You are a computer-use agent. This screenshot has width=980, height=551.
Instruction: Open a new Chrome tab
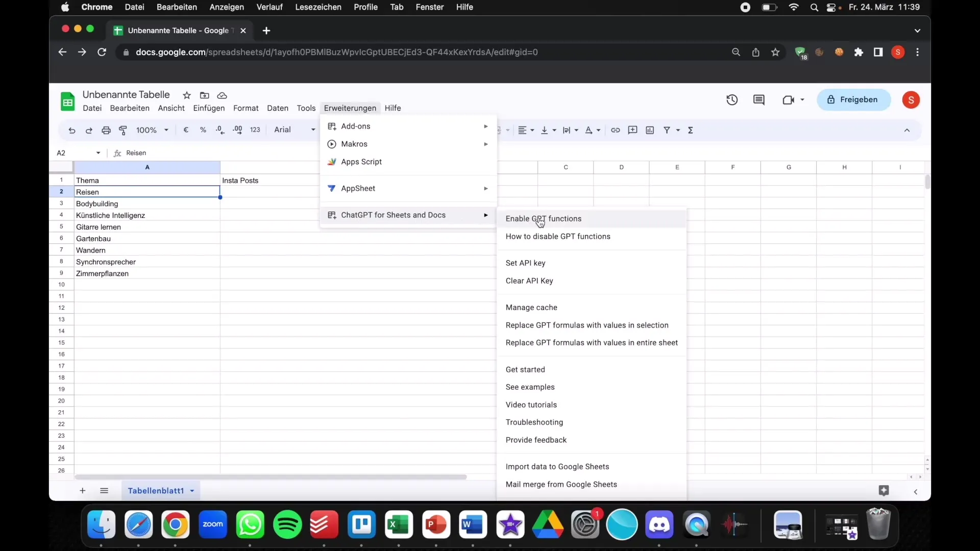point(266,31)
